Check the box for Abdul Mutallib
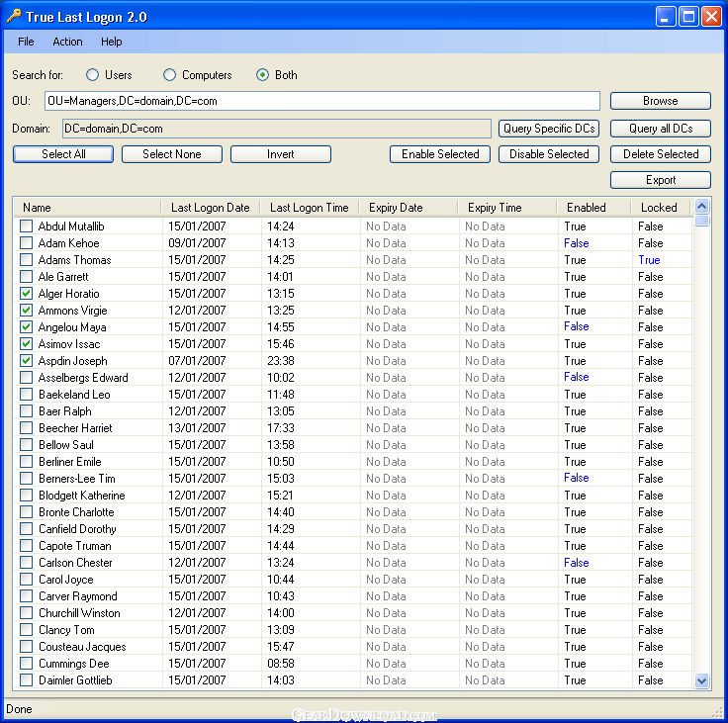728x723 pixels. tap(26, 226)
